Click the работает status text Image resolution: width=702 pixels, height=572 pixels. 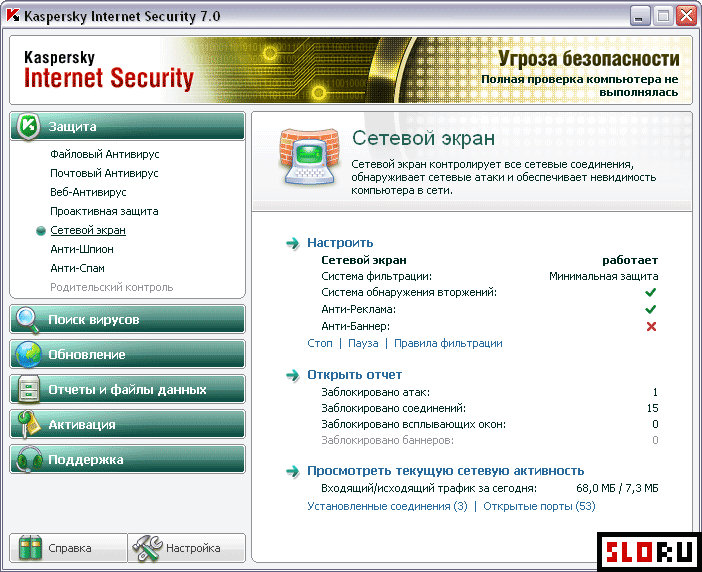click(x=630, y=260)
